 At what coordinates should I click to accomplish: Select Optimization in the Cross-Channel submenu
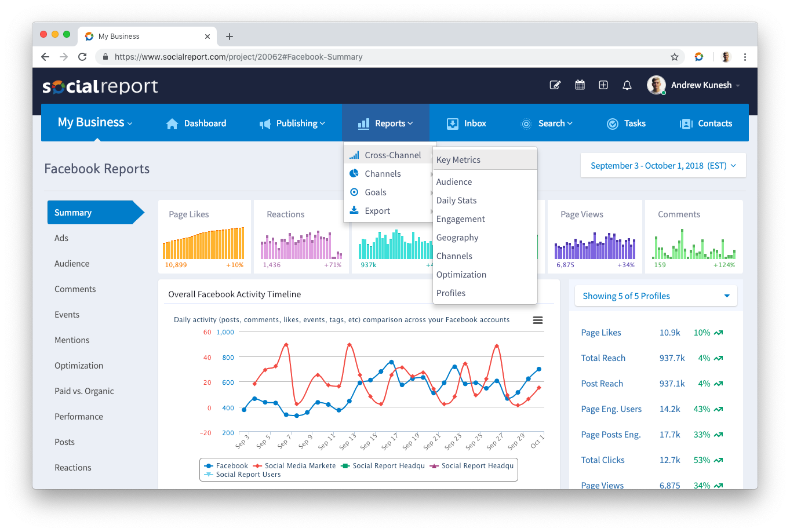pos(486,275)
